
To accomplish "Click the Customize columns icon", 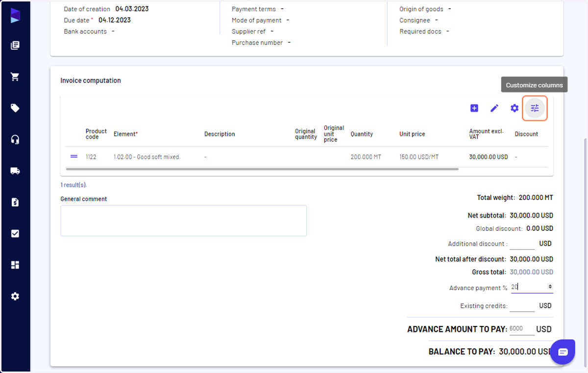I will [x=535, y=108].
